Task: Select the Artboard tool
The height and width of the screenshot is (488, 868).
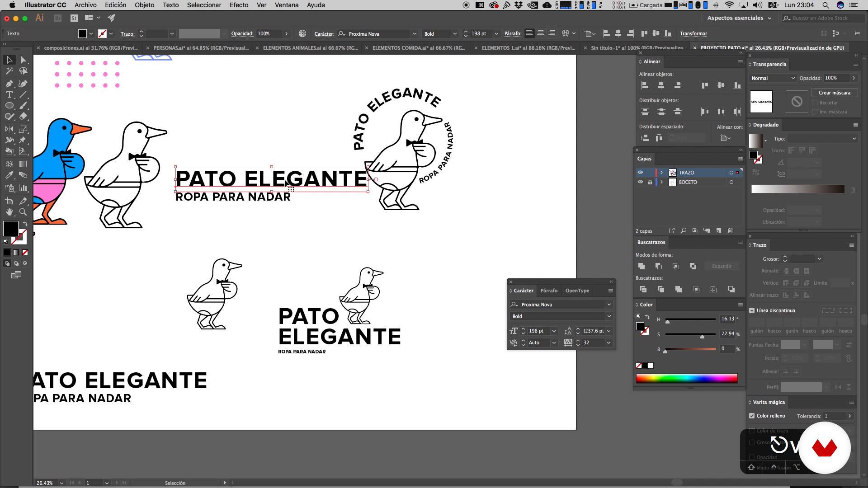Action: [x=9, y=201]
